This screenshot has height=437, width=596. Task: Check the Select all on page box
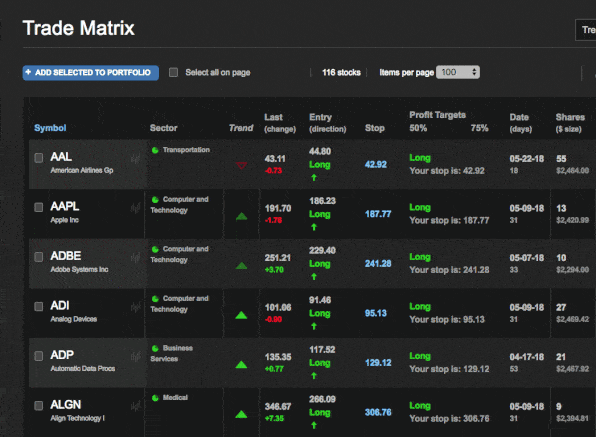pos(173,72)
